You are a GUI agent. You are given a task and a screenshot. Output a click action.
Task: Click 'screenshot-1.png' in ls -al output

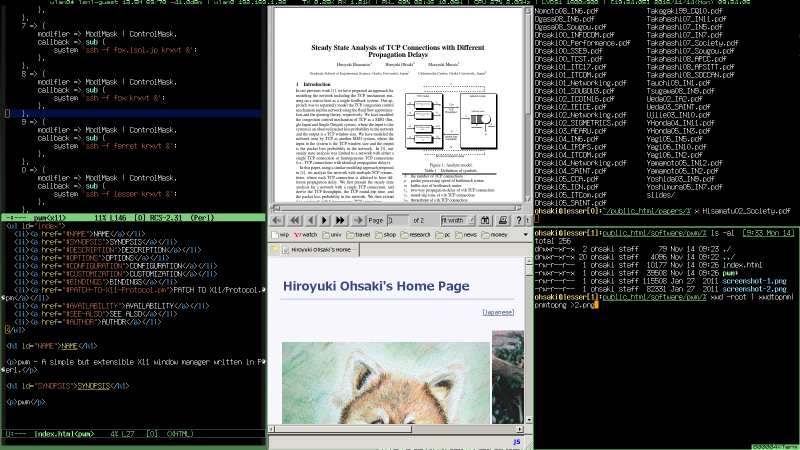[x=755, y=281]
